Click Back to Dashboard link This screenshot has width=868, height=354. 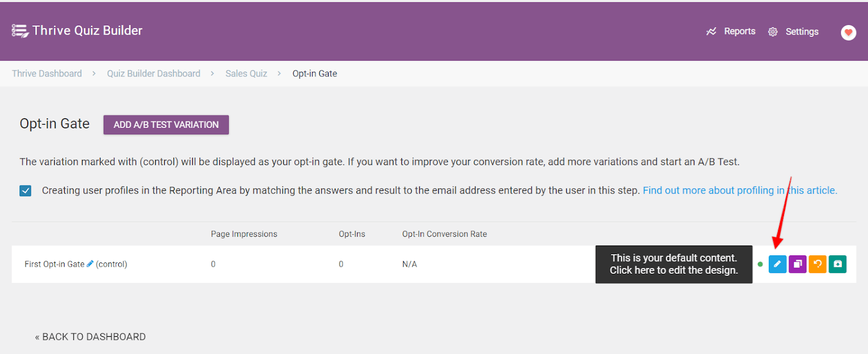91,337
